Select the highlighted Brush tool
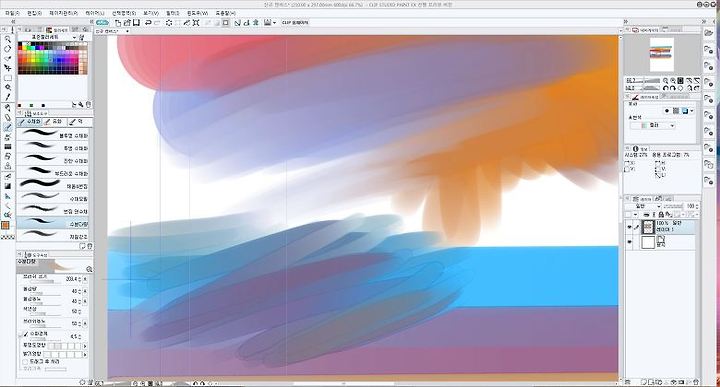Viewport: 720px width, 387px height. 7,127
